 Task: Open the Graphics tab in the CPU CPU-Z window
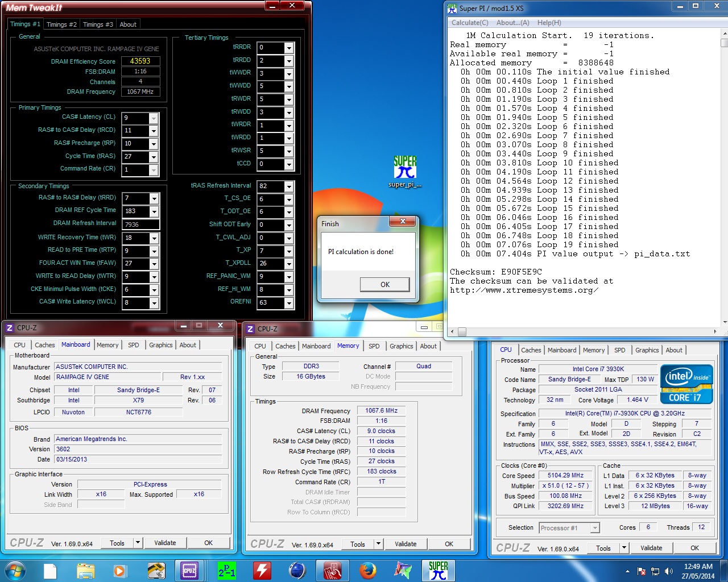click(x=647, y=350)
